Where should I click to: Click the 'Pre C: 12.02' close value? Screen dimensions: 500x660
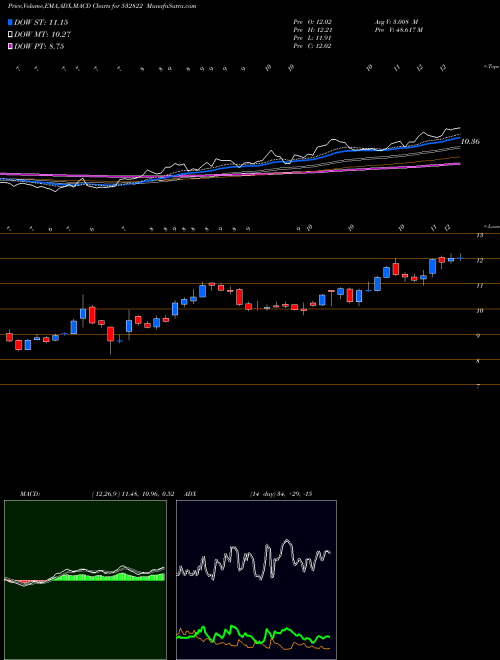click(313, 46)
